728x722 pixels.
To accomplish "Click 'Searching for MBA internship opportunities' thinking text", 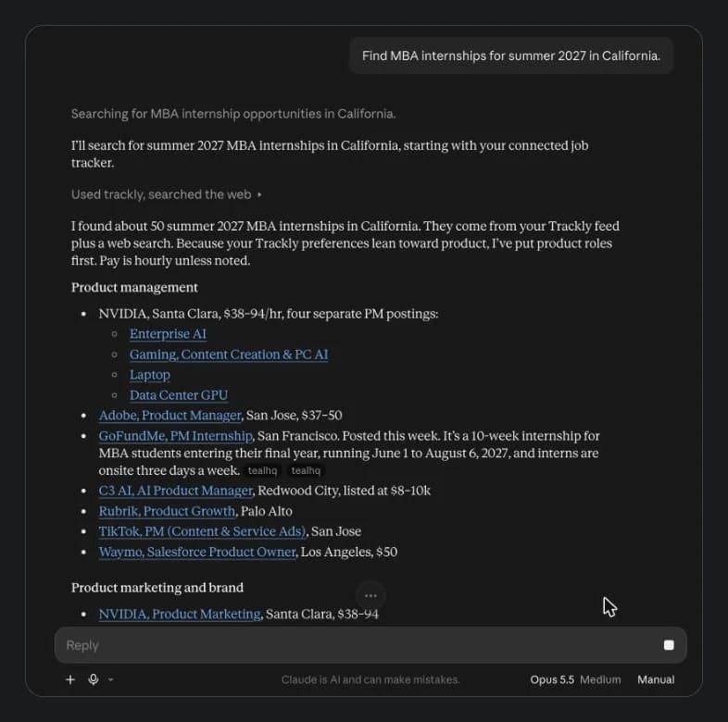I will click(x=233, y=114).
